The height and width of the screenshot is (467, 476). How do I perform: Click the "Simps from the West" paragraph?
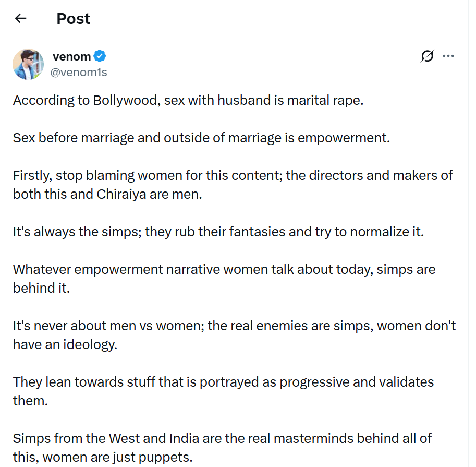[222, 447]
